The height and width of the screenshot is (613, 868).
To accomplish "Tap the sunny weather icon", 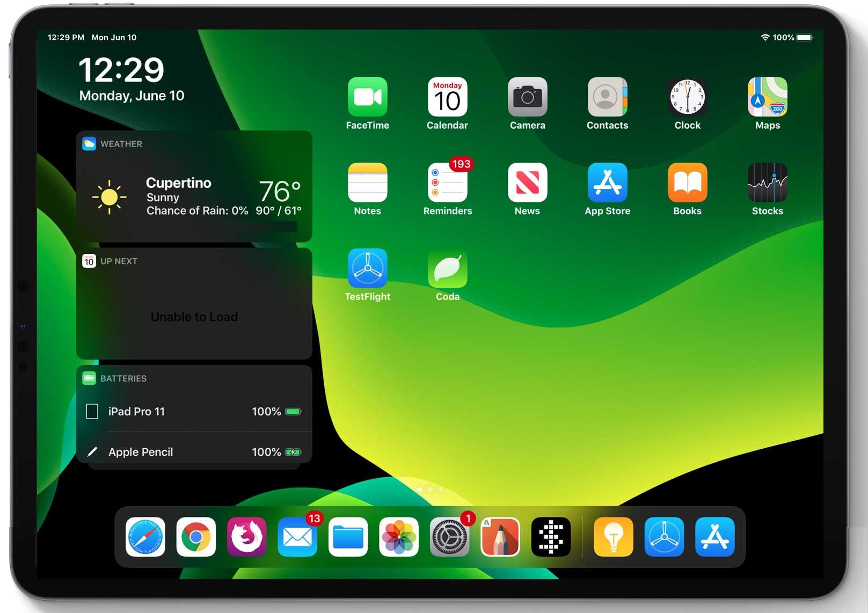I will coord(110,197).
